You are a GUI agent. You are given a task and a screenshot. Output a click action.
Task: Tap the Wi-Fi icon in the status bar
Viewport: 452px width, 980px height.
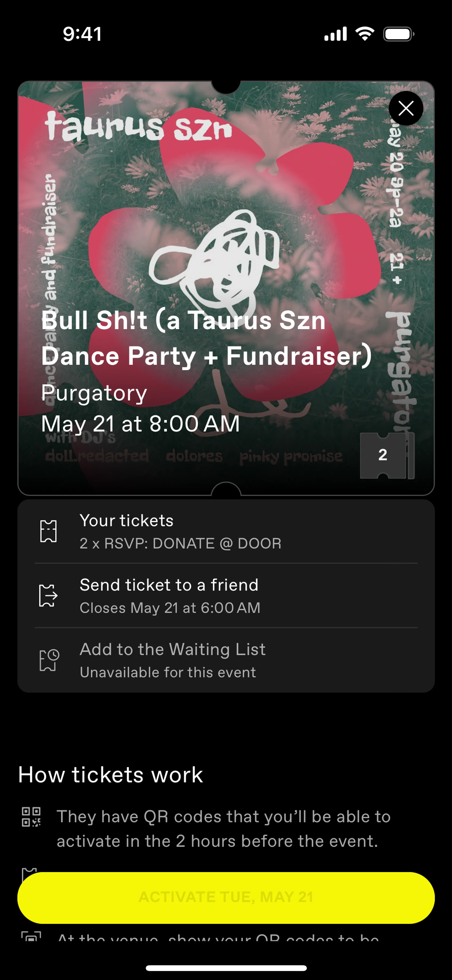[364, 34]
